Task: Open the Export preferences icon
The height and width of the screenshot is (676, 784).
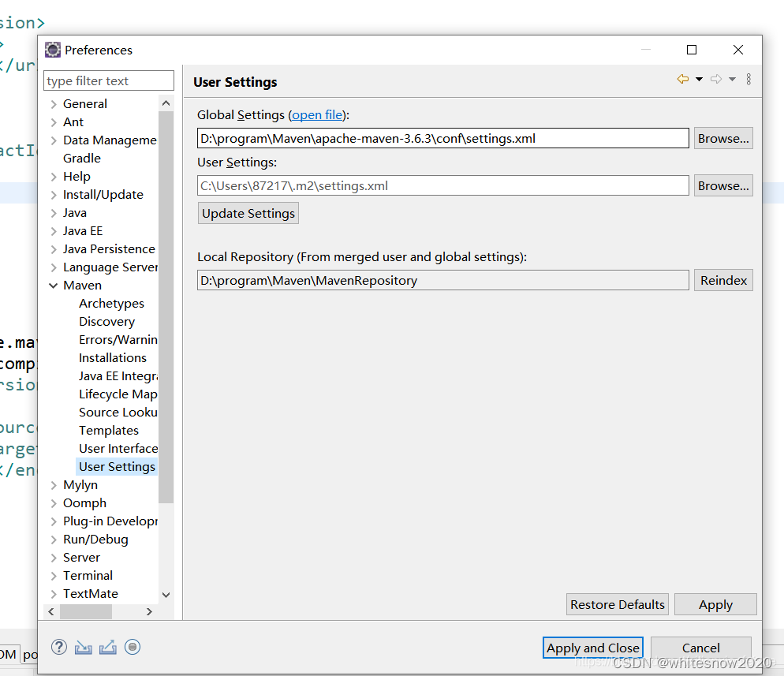Action: pos(107,647)
